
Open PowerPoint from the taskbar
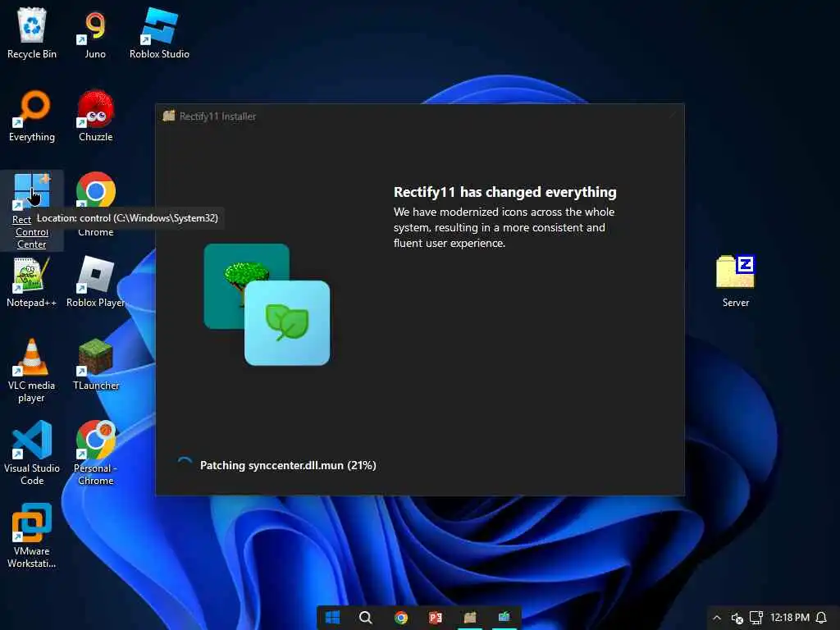point(436,618)
